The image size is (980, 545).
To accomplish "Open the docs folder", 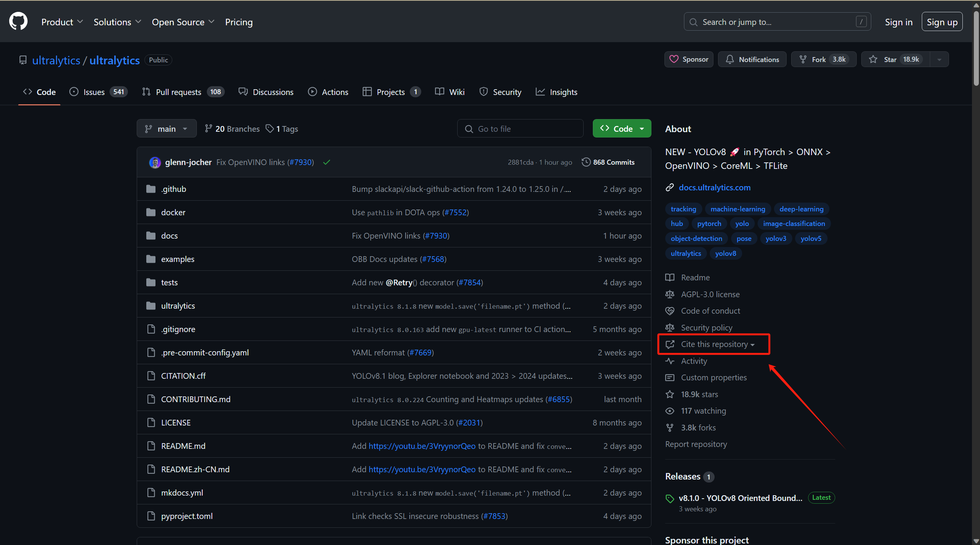I will tap(169, 236).
